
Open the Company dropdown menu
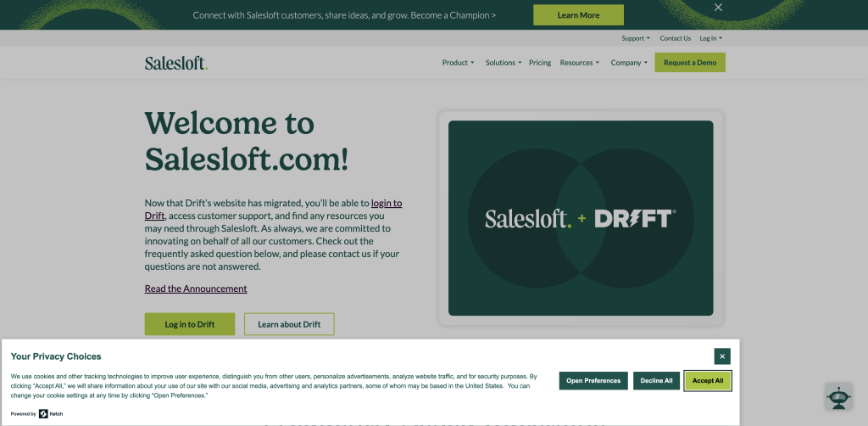point(629,63)
